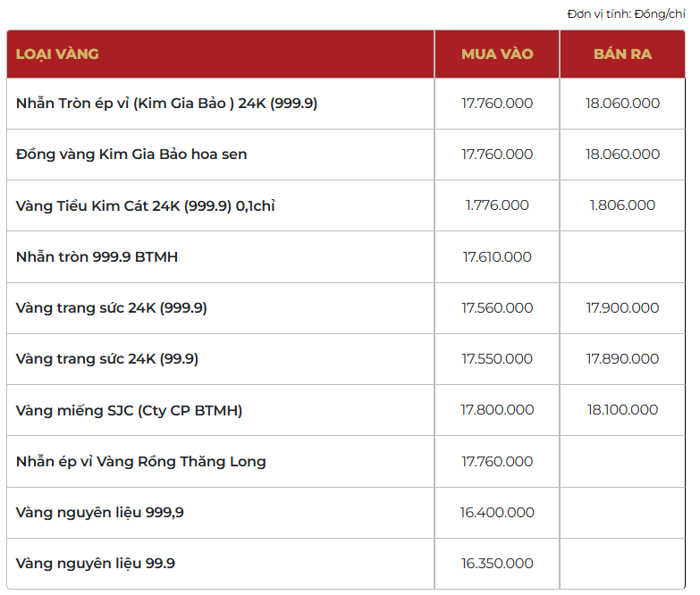Select the Nhẫn Tròn ép vỉ Kim Gia Bảo row label
The height and width of the screenshot is (595, 700).
[166, 104]
